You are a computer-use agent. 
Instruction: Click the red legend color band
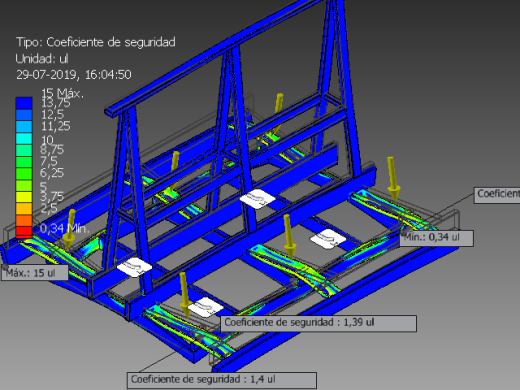tap(24, 232)
